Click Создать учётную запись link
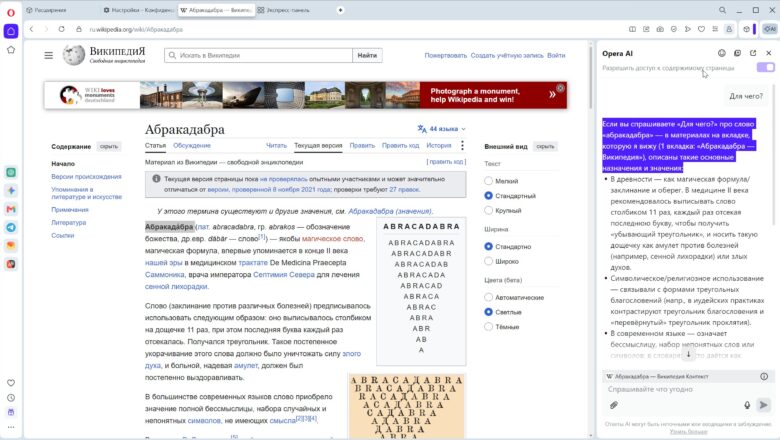780x440 pixels. coord(507,56)
